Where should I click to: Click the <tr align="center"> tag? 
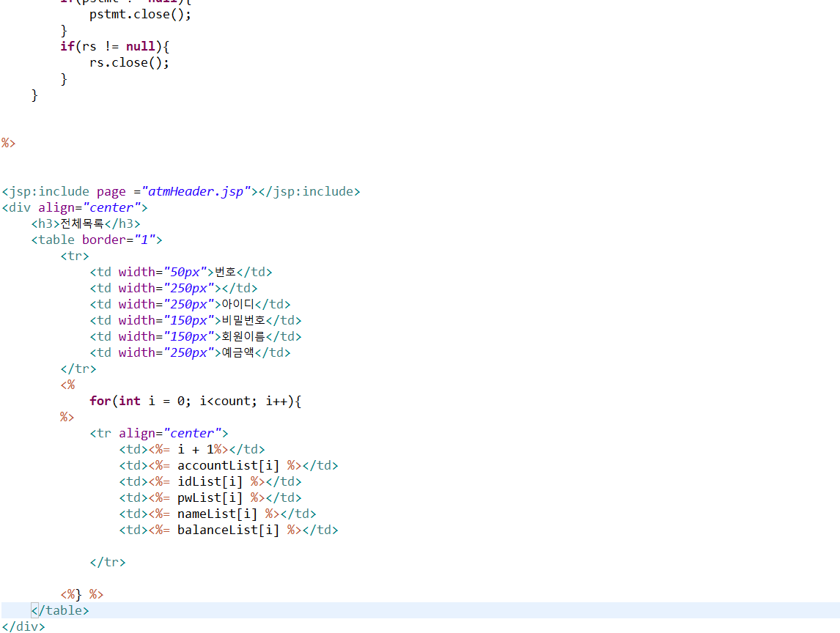point(158,433)
